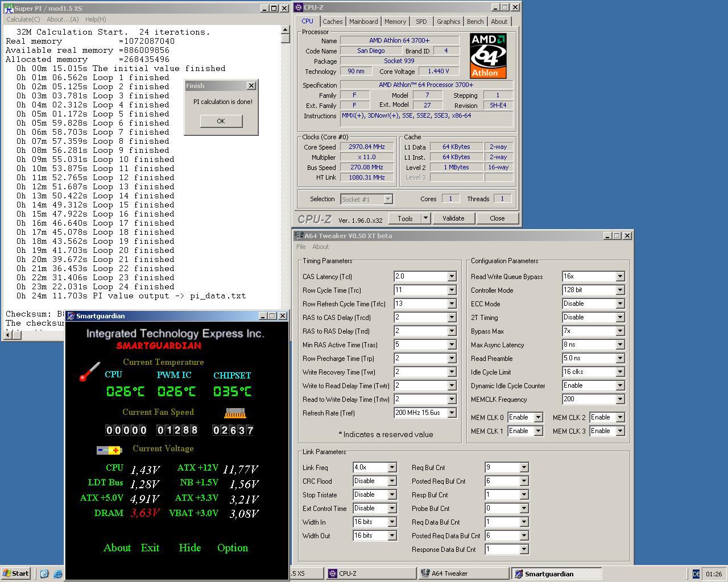Click the Super PI vertical scrollbar up arrow
The height and width of the screenshot is (582, 728).
click(286, 30)
